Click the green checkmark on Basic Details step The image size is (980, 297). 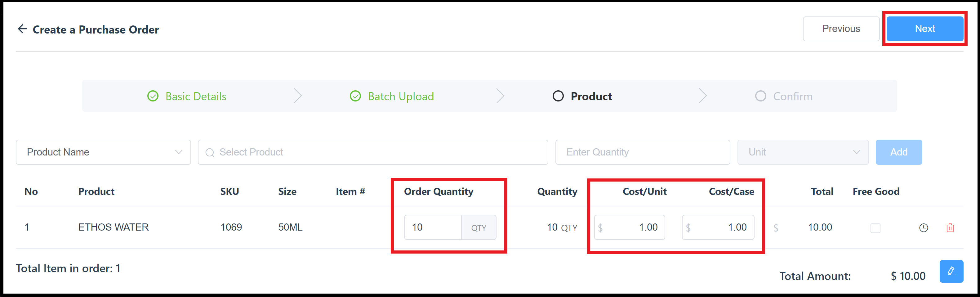point(153,96)
